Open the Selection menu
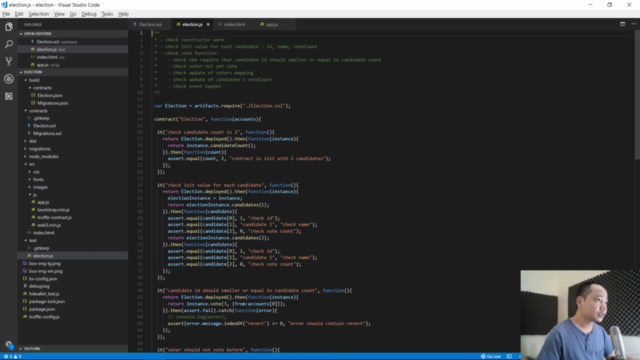This screenshot has height=360, width=640. (39, 14)
